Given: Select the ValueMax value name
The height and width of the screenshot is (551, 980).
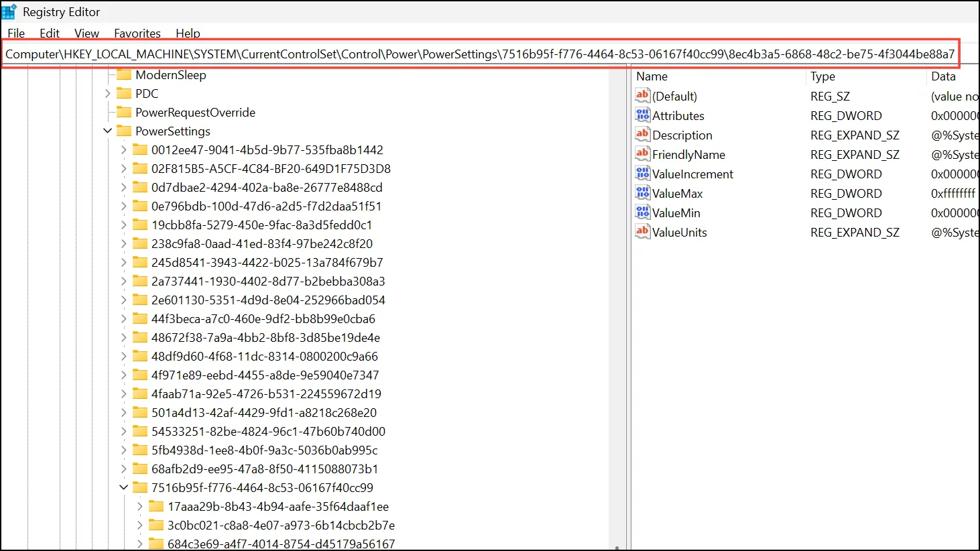Looking at the screenshot, I should tap(678, 193).
